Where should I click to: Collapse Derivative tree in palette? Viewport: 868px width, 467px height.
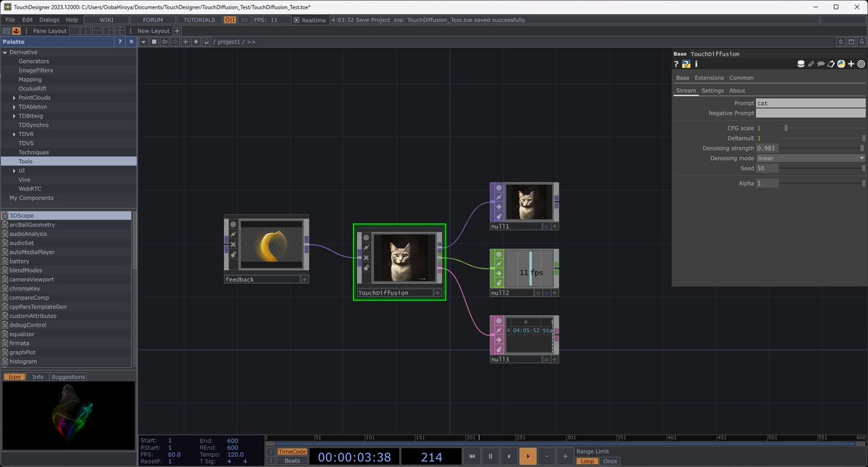click(x=5, y=52)
